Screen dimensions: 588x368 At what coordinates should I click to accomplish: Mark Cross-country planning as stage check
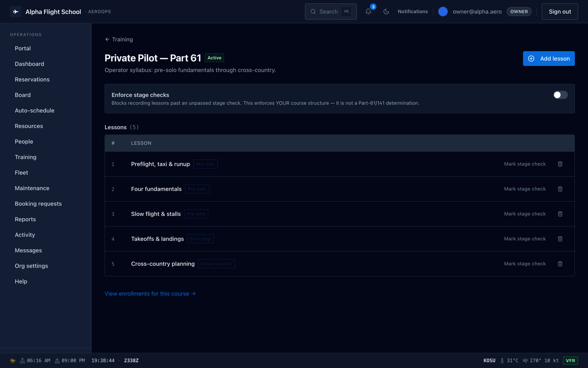(525, 264)
